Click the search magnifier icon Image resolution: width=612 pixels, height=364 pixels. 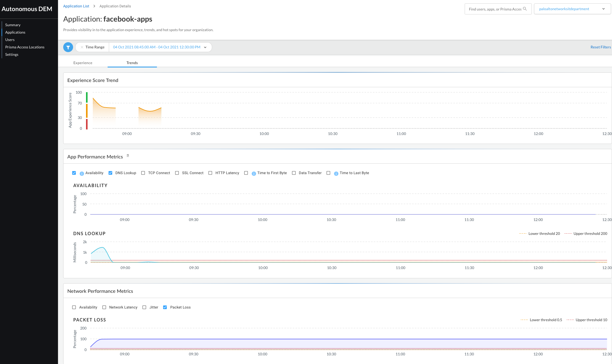point(525,9)
